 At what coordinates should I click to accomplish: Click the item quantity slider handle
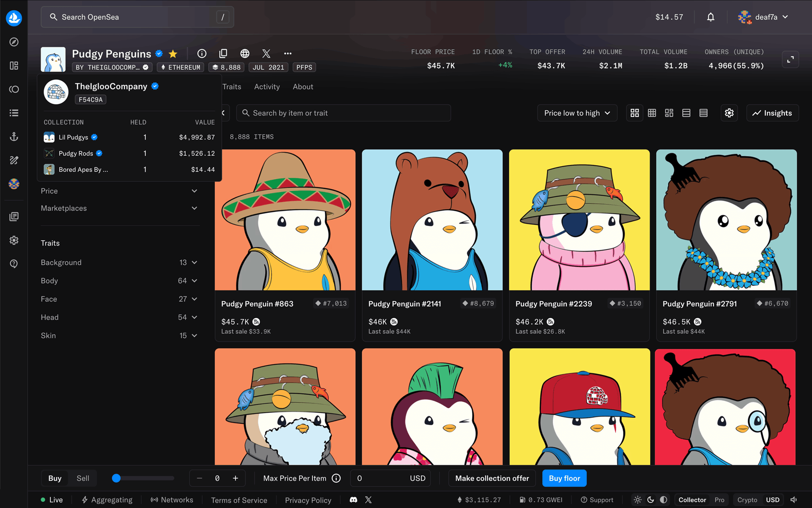(x=116, y=478)
